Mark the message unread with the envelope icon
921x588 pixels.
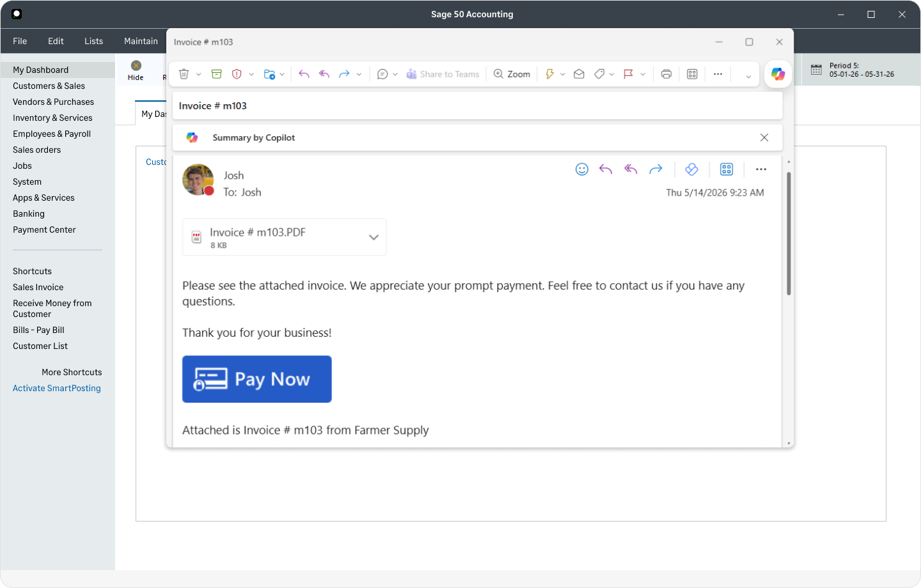coord(579,74)
